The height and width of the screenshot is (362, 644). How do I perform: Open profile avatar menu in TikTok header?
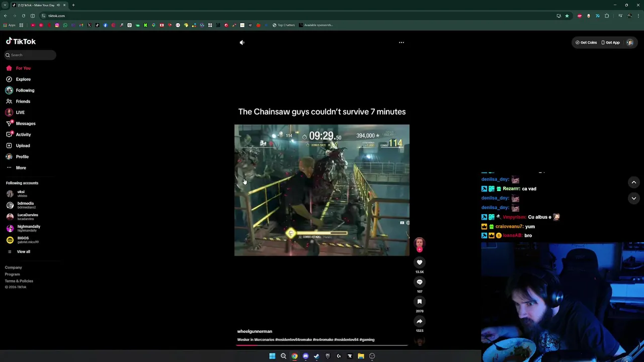630,43
